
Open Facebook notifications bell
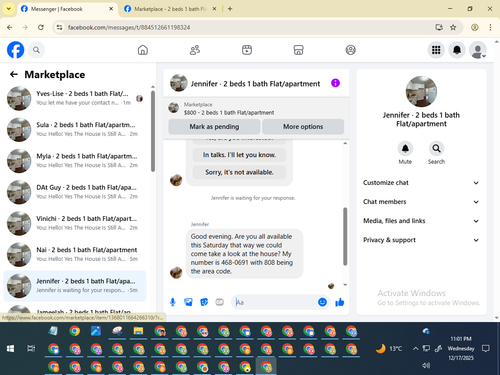pyautogui.click(x=457, y=50)
